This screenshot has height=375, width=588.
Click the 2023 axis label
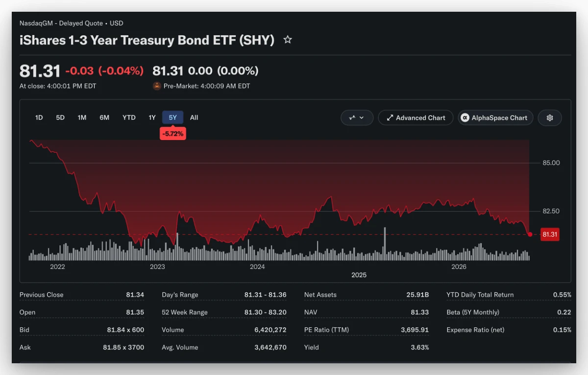pos(157,267)
